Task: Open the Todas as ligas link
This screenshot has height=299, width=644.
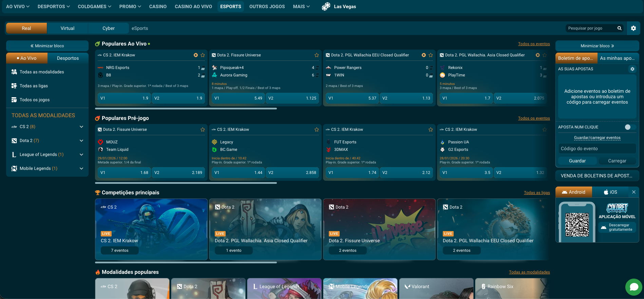Action: 537,193
